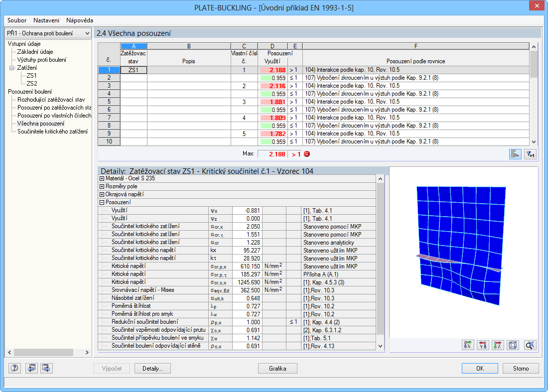Select Výztuhy proti boulení tree item
The image size is (548, 392).
41,60
